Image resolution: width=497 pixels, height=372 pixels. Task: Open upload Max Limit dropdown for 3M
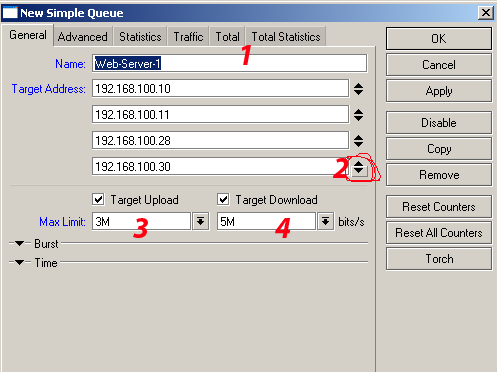tap(200, 221)
